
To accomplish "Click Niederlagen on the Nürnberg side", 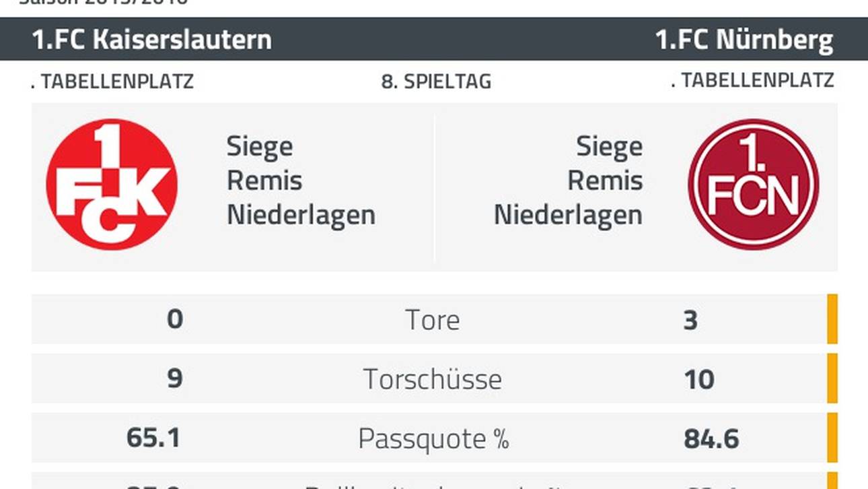I will pos(568,215).
